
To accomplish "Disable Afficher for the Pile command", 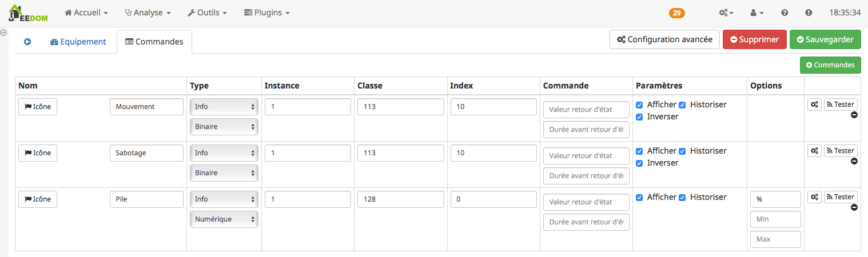I will [639, 198].
